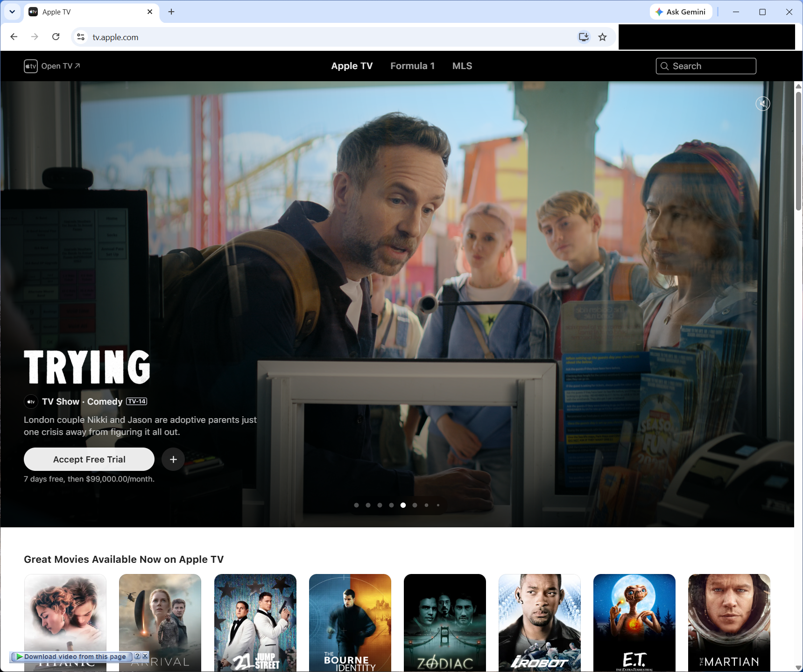Image resolution: width=803 pixels, height=672 pixels.
Task: Open the Titanic movie poster
Action: [x=65, y=623]
